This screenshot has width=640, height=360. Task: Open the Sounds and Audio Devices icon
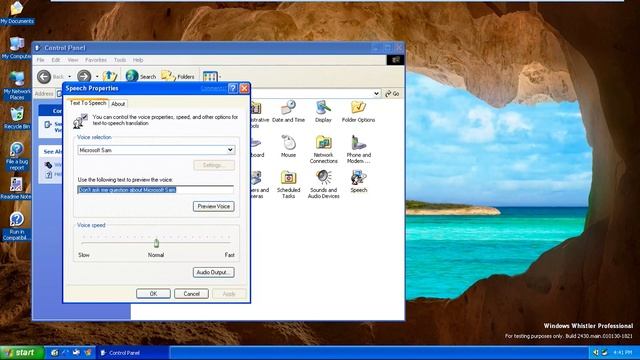[324, 184]
